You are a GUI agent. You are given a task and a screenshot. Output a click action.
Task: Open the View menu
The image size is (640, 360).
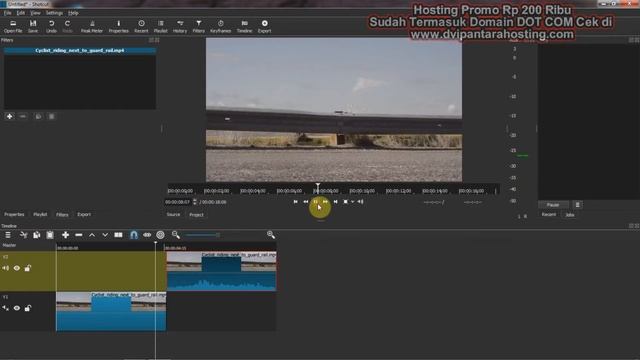click(36, 13)
